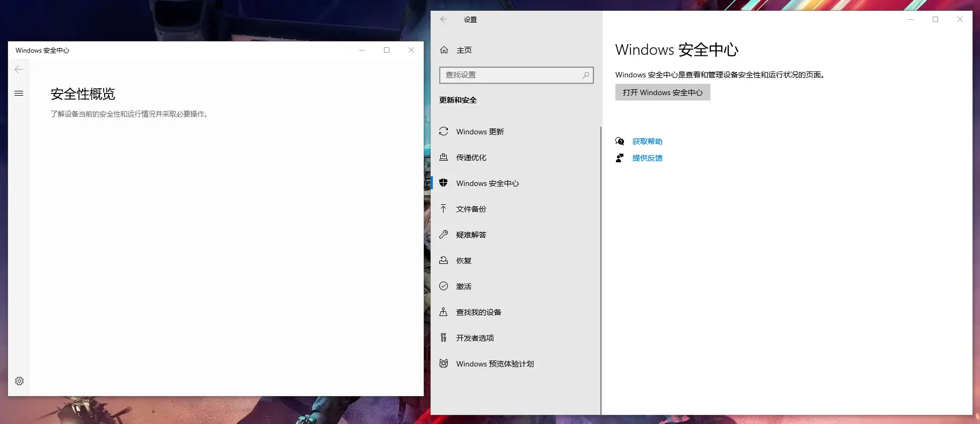The width and height of the screenshot is (980, 424).
Task: Click the Windows 更新 sync icon
Action: (x=444, y=132)
